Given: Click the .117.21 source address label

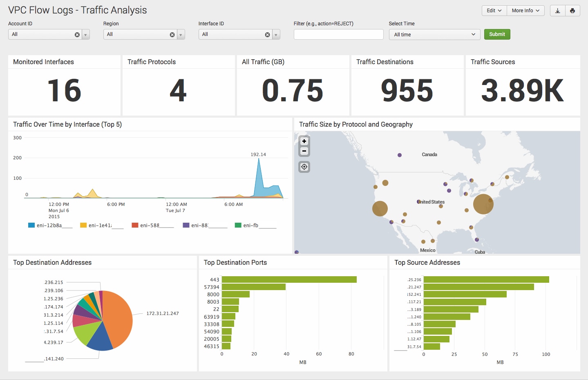Looking at the screenshot, I should 414,302.
